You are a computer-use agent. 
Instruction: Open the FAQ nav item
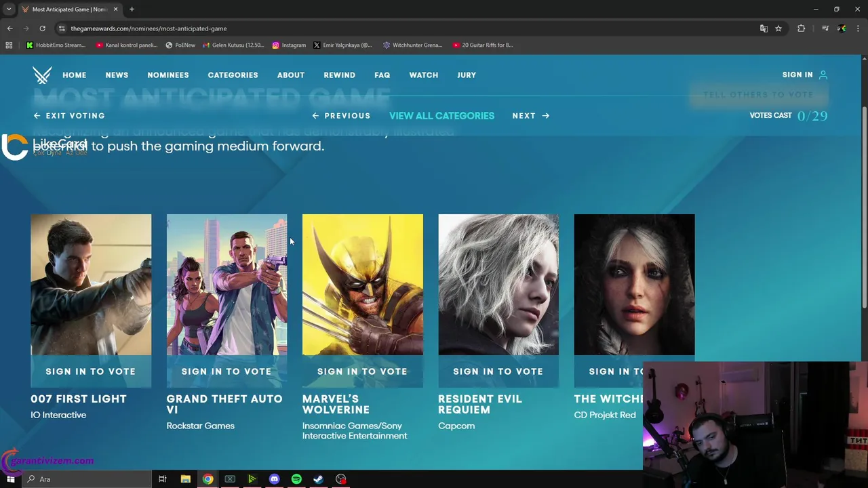click(382, 75)
